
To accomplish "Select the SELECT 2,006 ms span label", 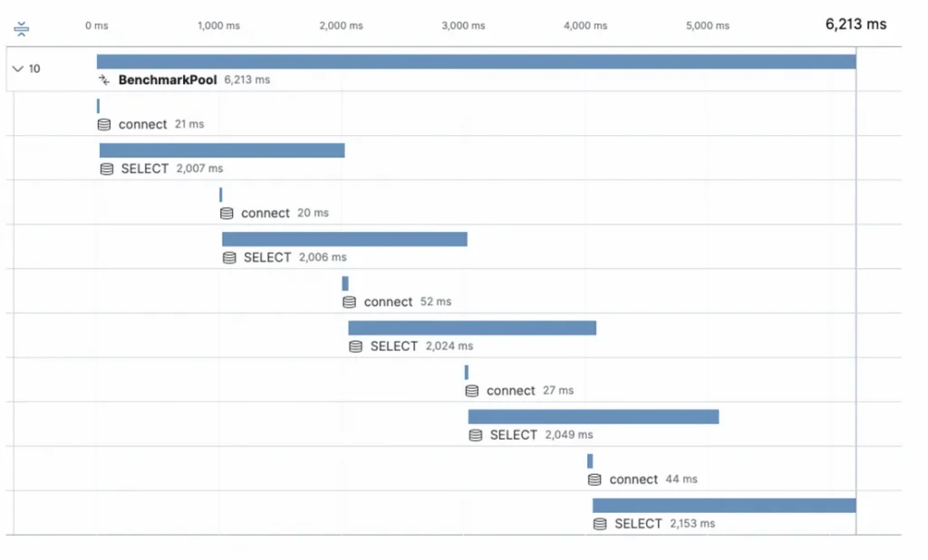I will [x=267, y=257].
